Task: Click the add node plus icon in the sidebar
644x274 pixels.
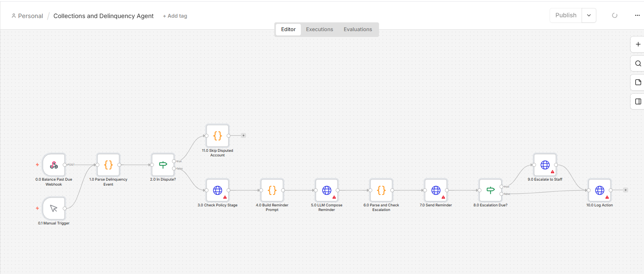Action: pos(638,44)
